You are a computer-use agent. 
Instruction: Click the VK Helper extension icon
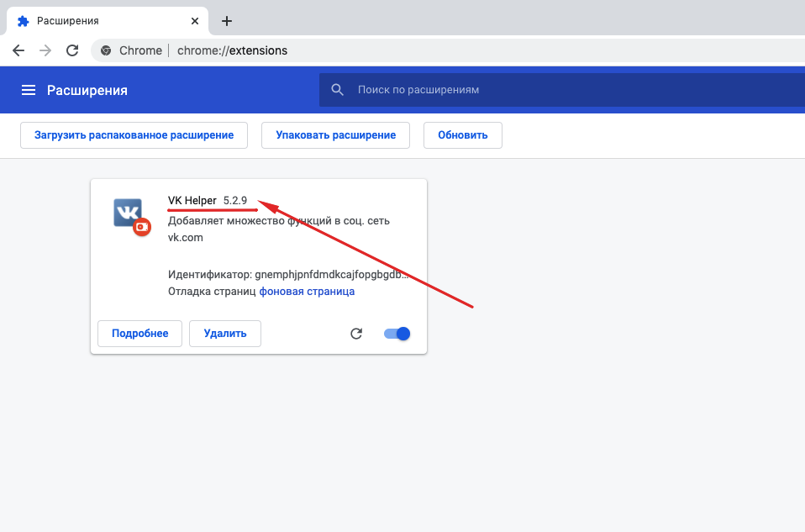click(131, 216)
